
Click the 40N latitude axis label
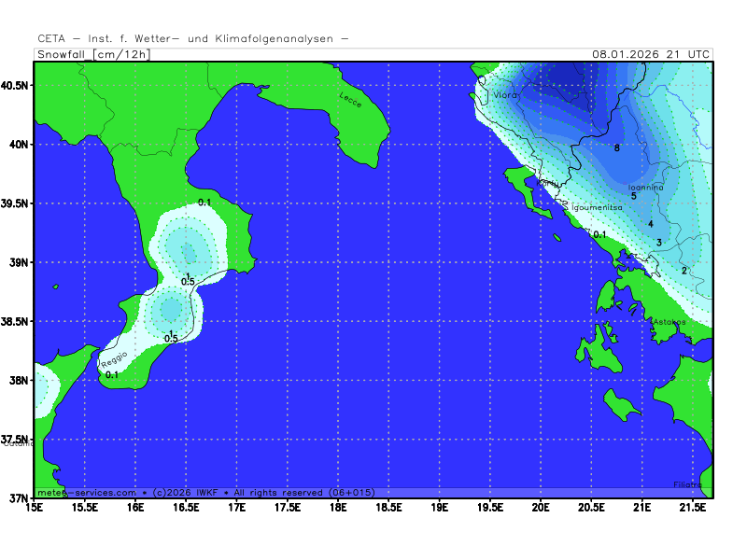click(16, 144)
